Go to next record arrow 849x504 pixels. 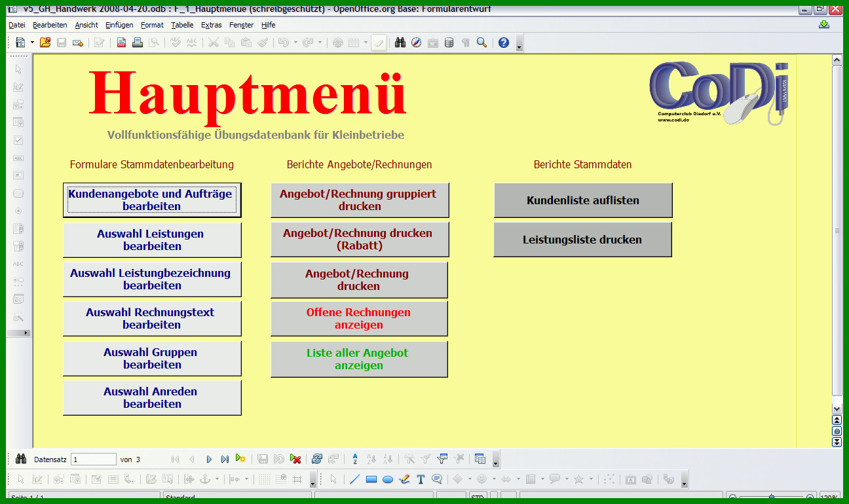coord(209,459)
